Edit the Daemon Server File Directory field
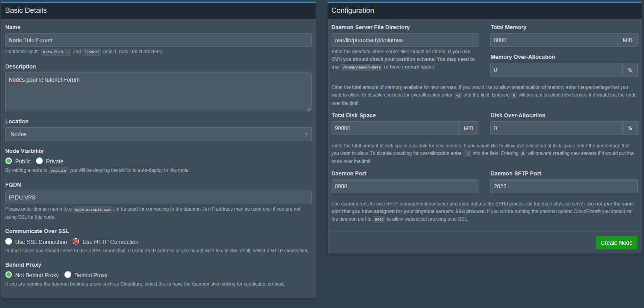The width and height of the screenshot is (644, 308). pyautogui.click(x=404, y=40)
